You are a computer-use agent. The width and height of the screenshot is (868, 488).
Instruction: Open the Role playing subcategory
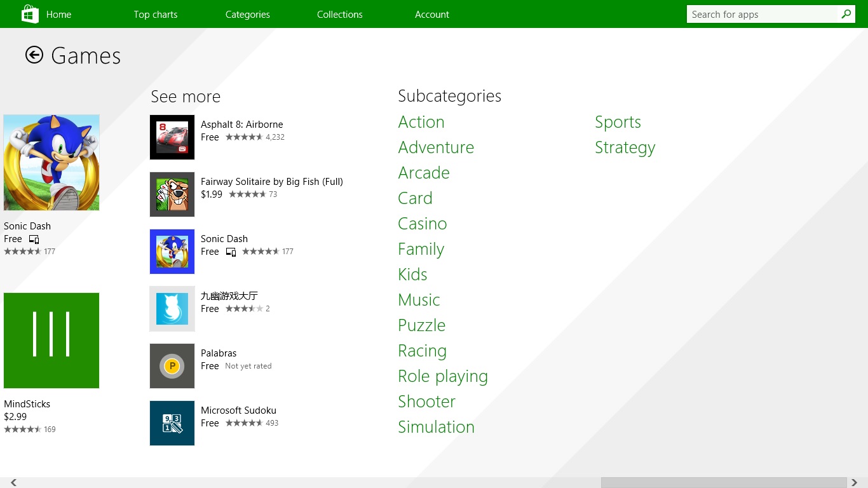tap(443, 376)
